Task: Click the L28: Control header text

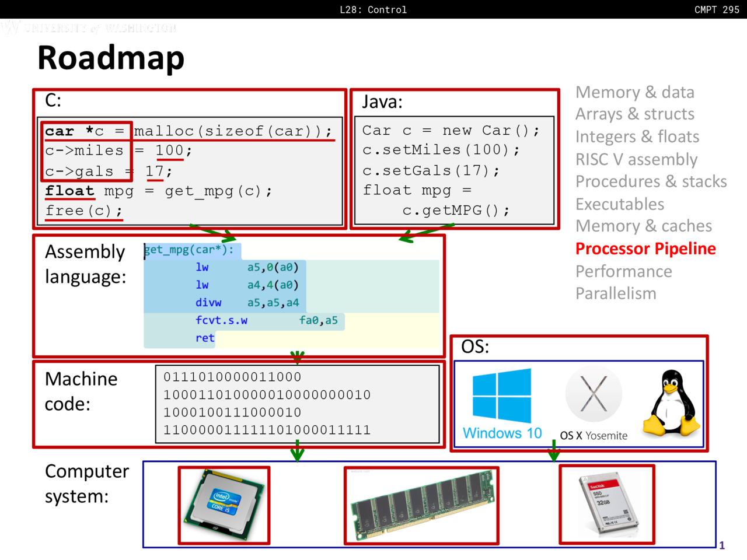Action: (x=373, y=9)
